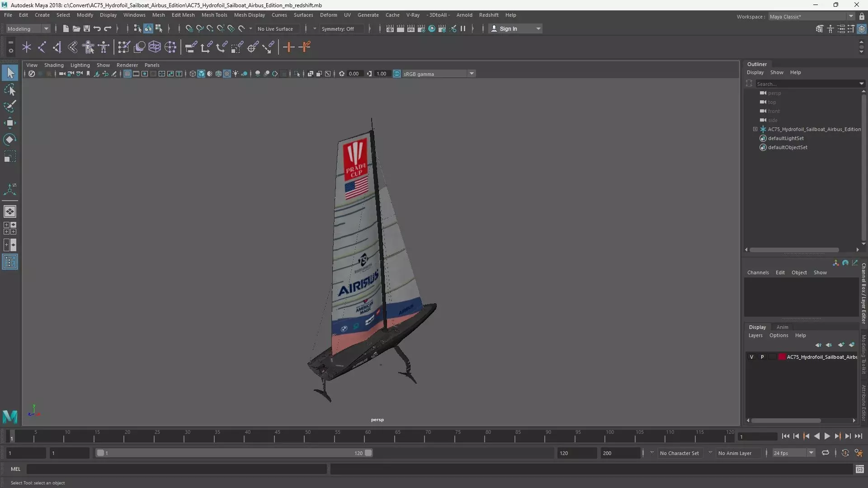Open the Render Settings icon
Viewport: 868px width, 488px height.
coord(421,28)
